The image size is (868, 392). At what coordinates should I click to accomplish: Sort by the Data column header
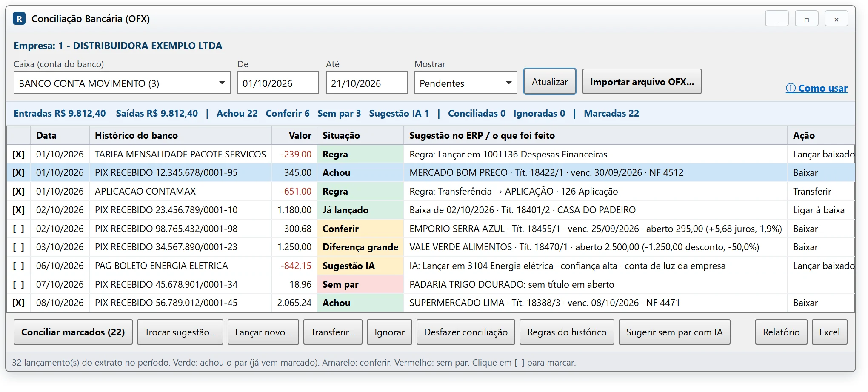tap(60, 135)
